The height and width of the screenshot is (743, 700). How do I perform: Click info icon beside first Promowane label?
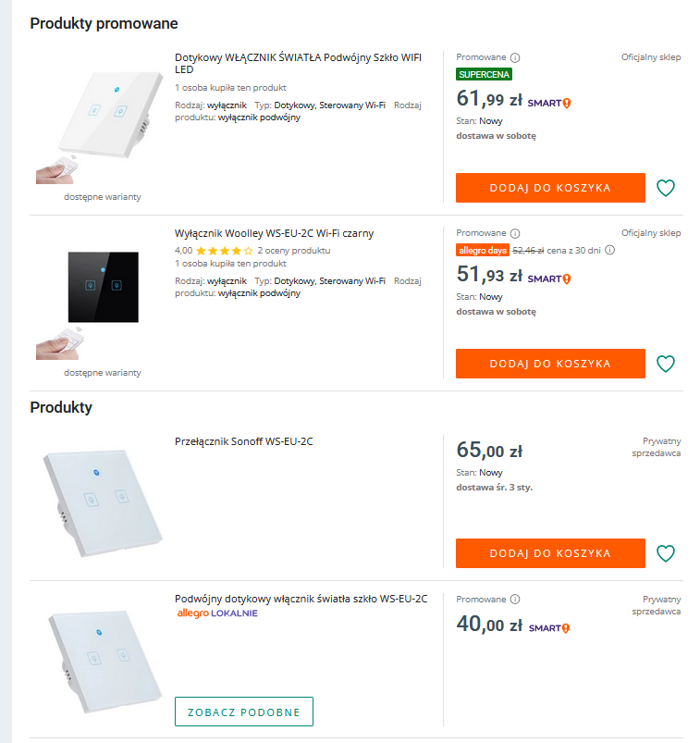515,57
